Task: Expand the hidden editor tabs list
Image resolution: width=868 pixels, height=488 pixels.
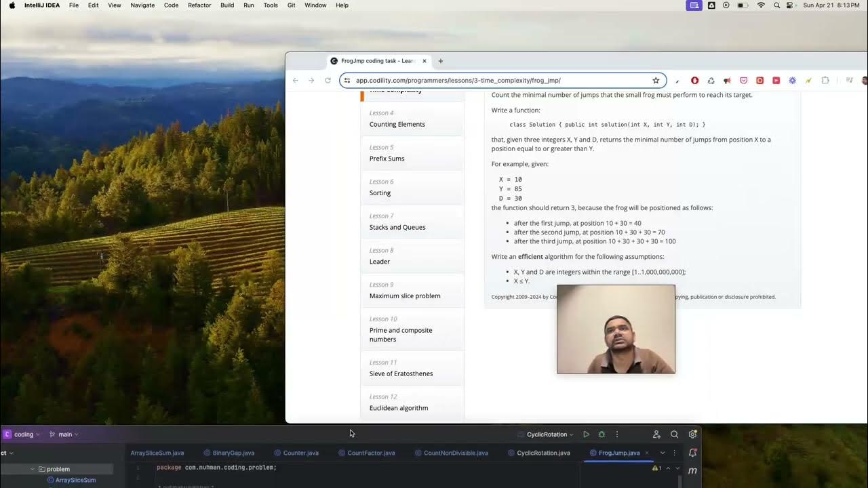Action: (x=663, y=453)
